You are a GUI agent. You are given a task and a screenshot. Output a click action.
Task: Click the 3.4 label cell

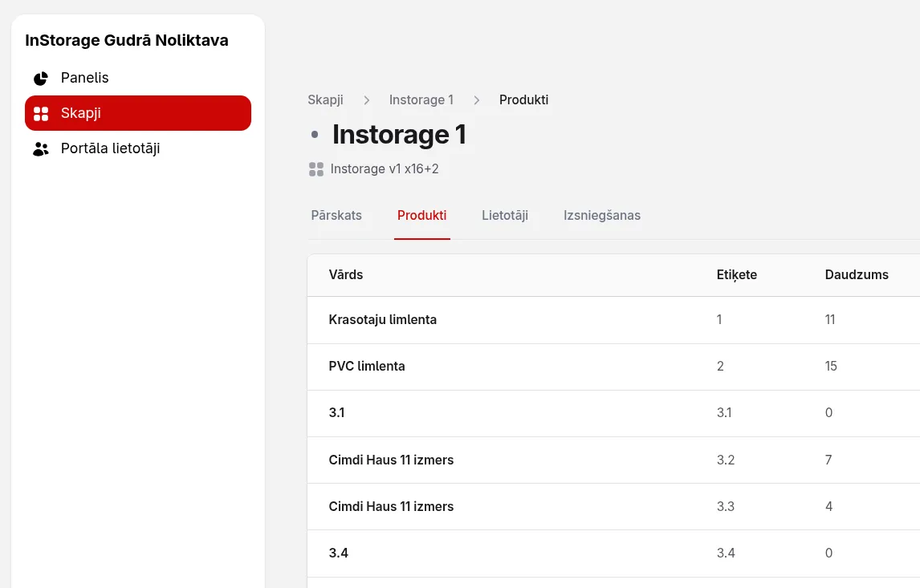[726, 554]
